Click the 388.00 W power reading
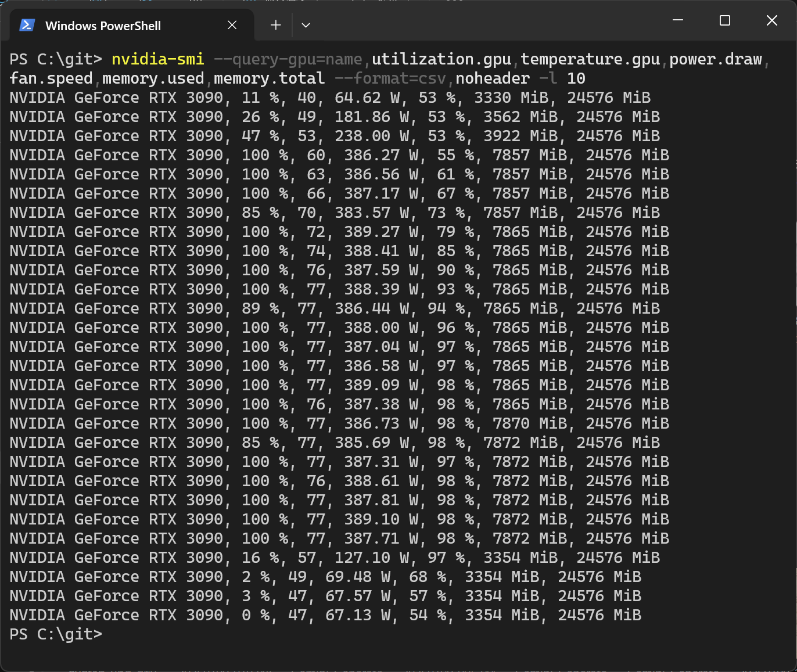 coord(381,328)
